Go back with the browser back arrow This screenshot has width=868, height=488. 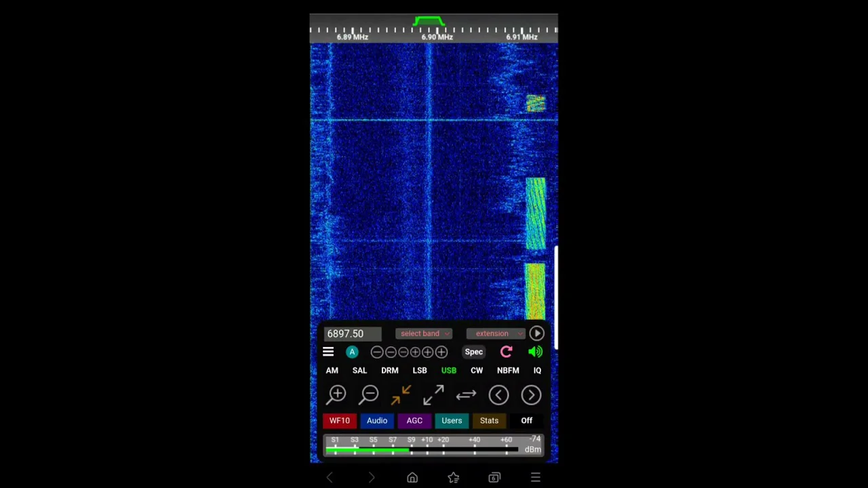click(330, 478)
